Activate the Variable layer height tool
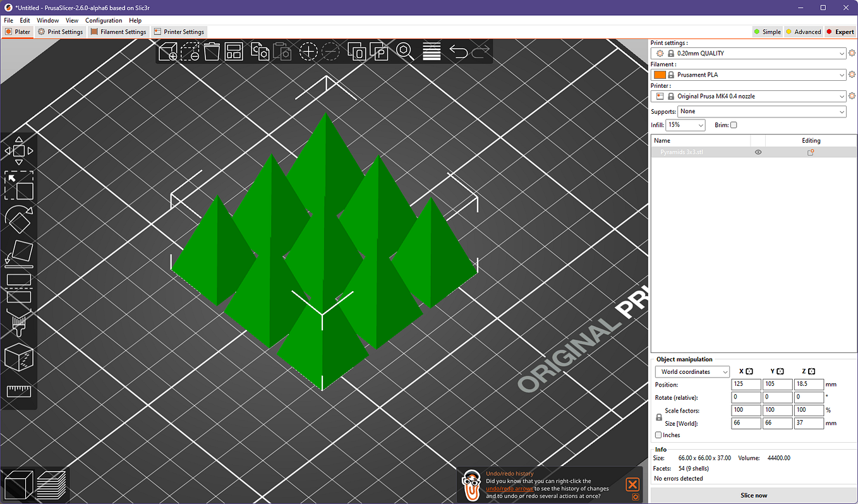Image resolution: width=858 pixels, height=504 pixels. click(432, 52)
